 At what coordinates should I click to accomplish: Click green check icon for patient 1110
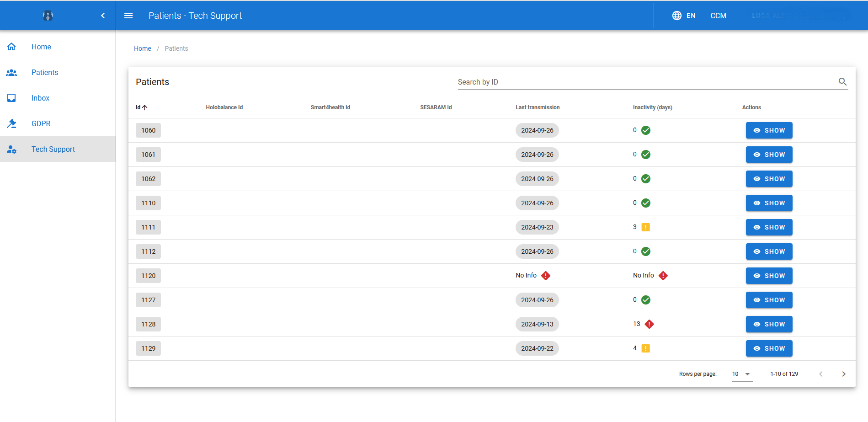coord(645,203)
